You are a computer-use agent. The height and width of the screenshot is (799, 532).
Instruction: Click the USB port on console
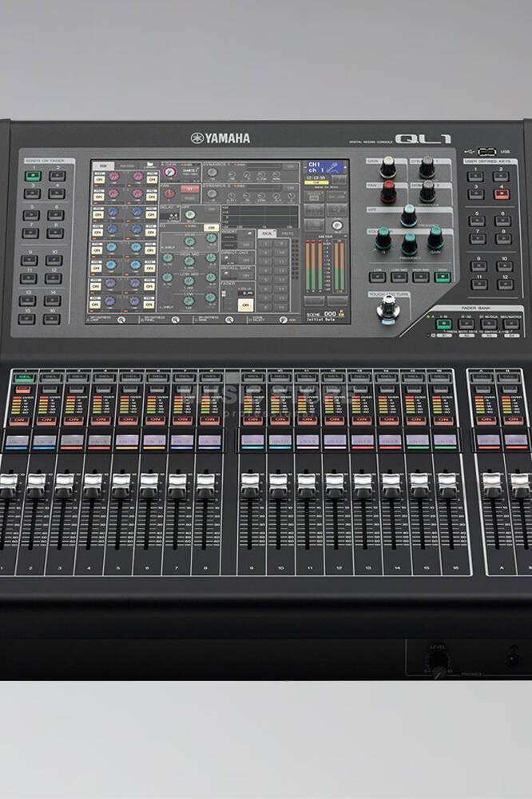click(x=486, y=152)
